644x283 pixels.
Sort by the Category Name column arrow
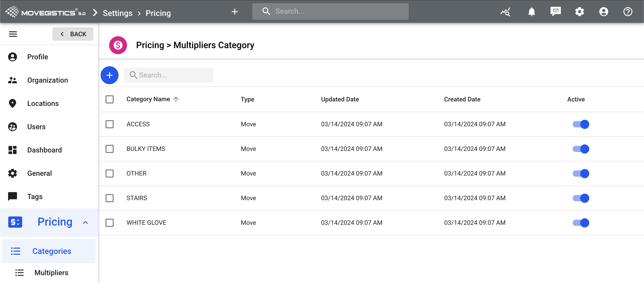(x=176, y=99)
